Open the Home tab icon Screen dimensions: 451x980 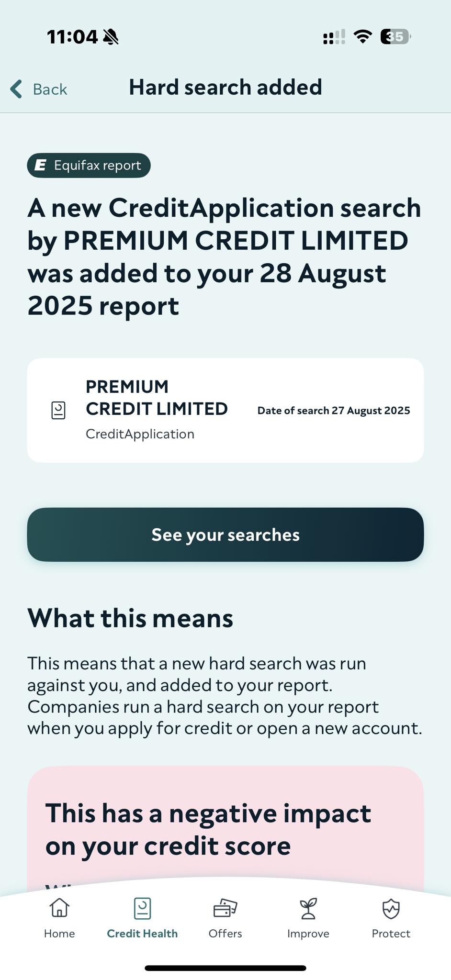click(x=59, y=908)
